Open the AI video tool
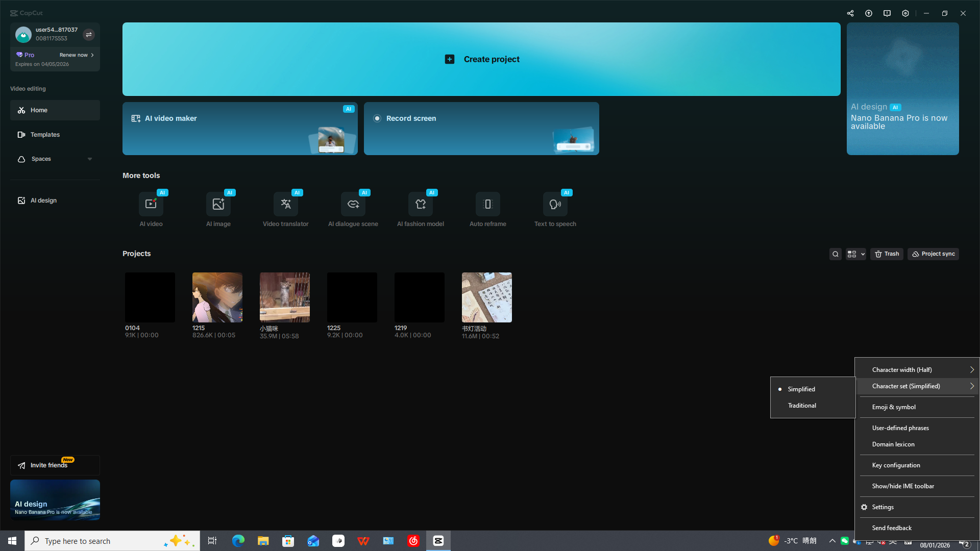 pos(151,205)
